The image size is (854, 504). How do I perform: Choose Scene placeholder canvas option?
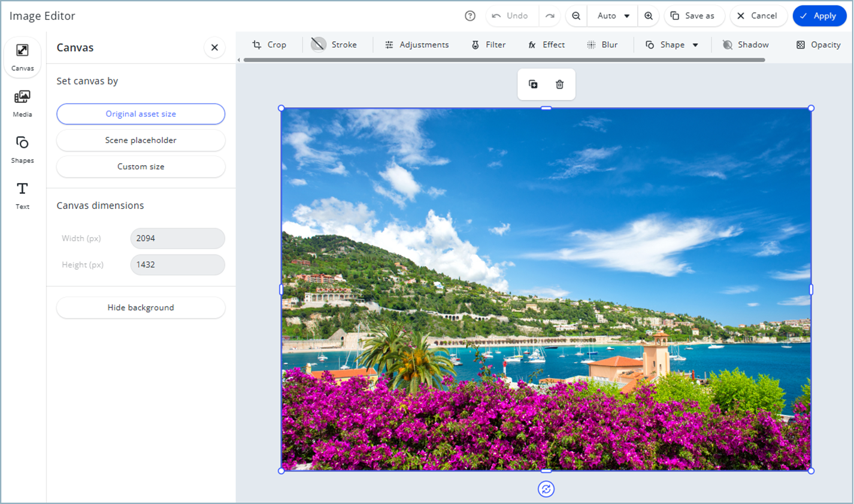pyautogui.click(x=141, y=140)
